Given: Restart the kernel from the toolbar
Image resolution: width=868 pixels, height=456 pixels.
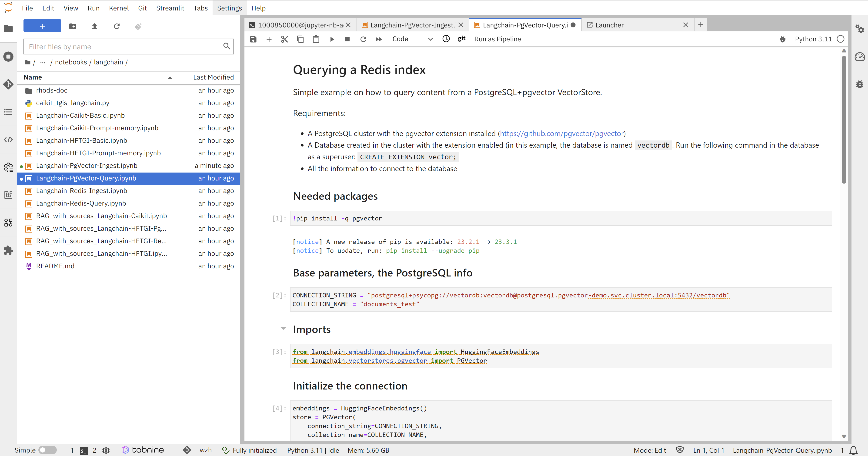Looking at the screenshot, I should point(363,39).
